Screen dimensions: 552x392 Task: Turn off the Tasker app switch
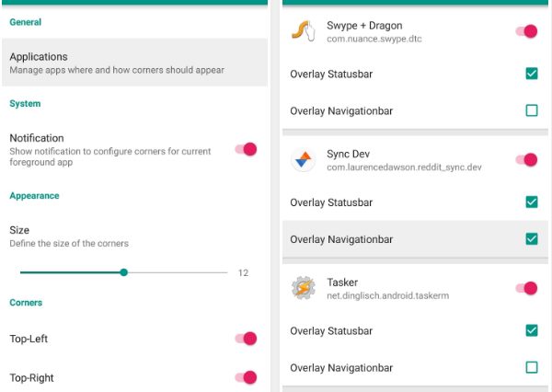[x=526, y=288]
